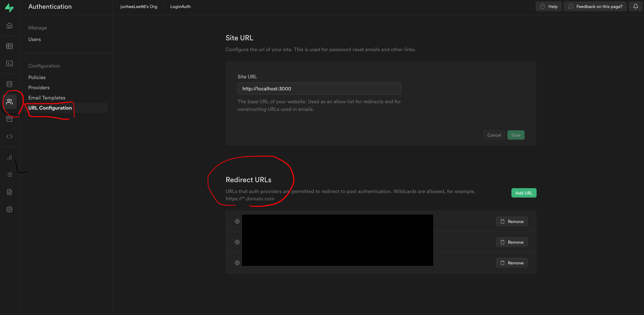The width and height of the screenshot is (644, 315).
Task: Open the API Docs document icon
Action: [9, 192]
